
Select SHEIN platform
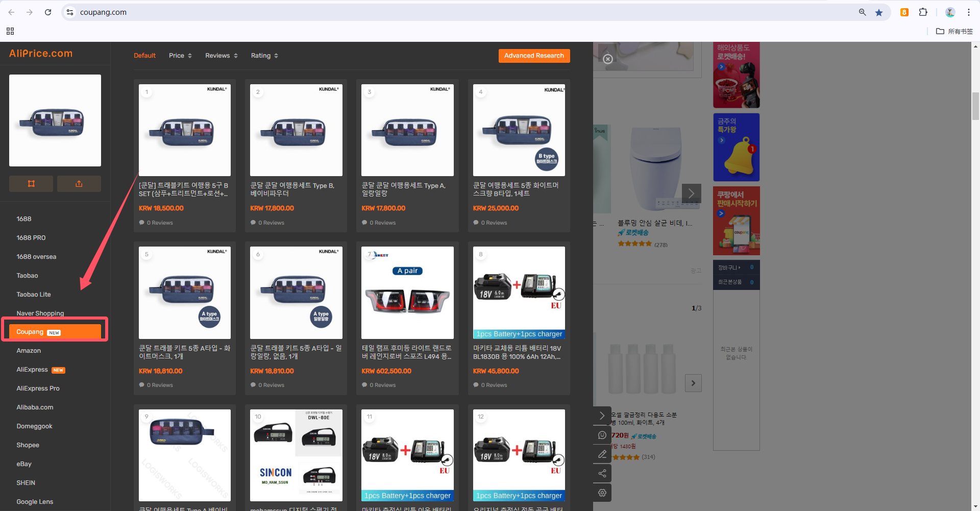[x=26, y=483]
